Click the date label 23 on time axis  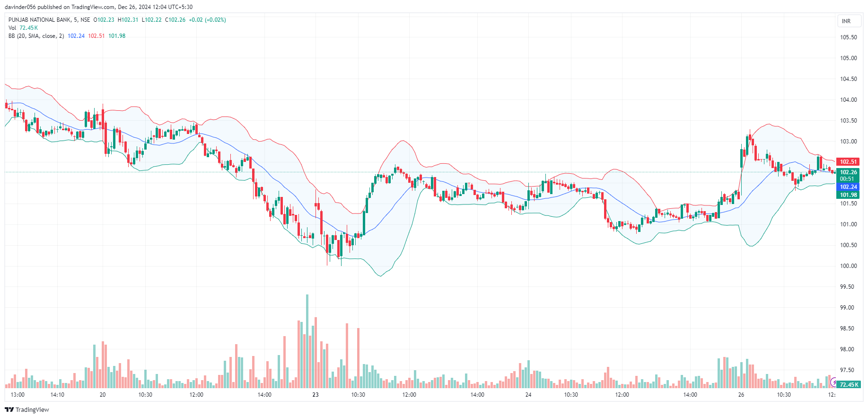pos(316,395)
